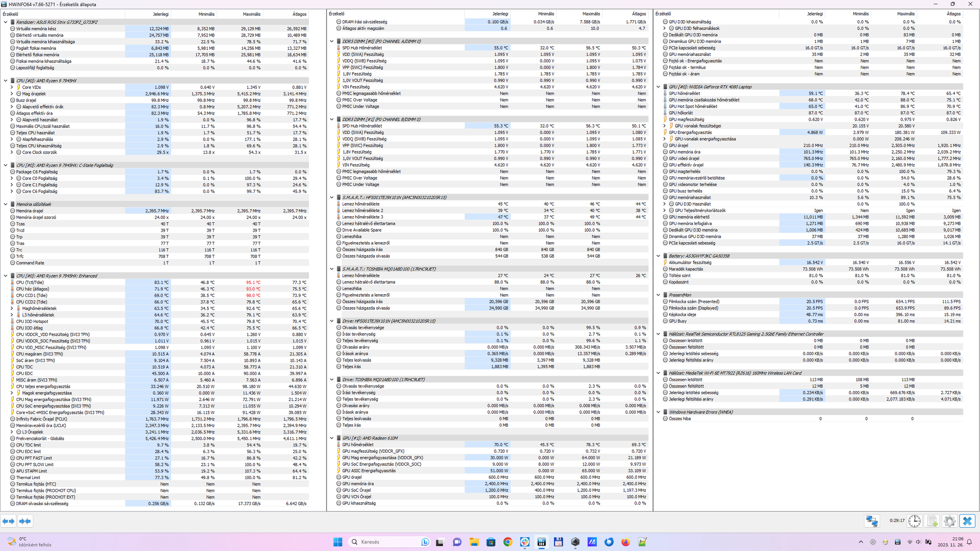Open HWiNFO icon in the system tray
This screenshot has height=551, width=980.
coord(897,542)
